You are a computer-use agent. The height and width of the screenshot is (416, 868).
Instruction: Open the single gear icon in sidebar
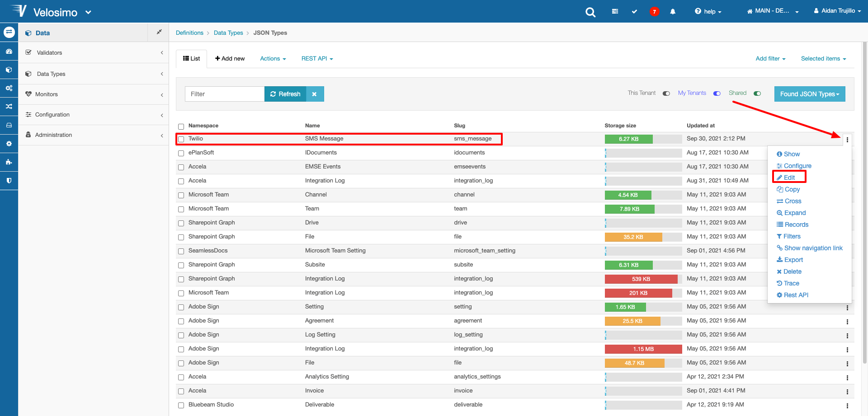pyautogui.click(x=9, y=144)
